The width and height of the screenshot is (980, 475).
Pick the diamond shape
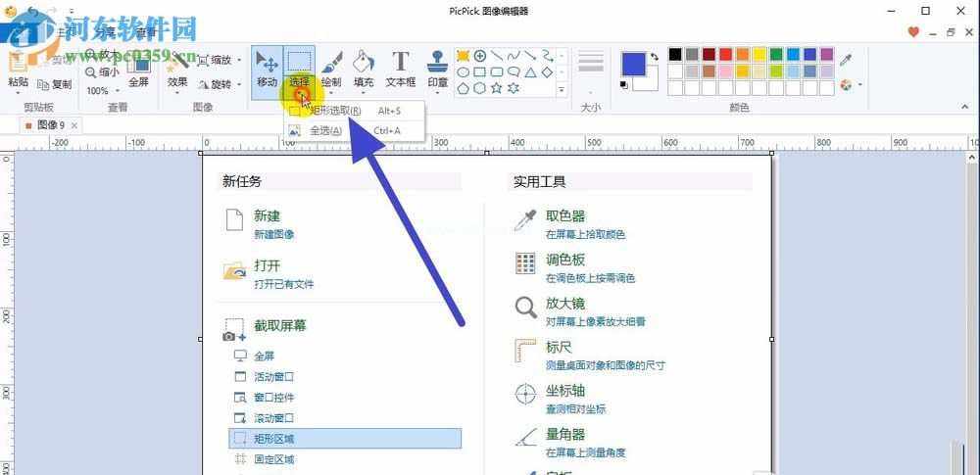pyautogui.click(x=547, y=72)
